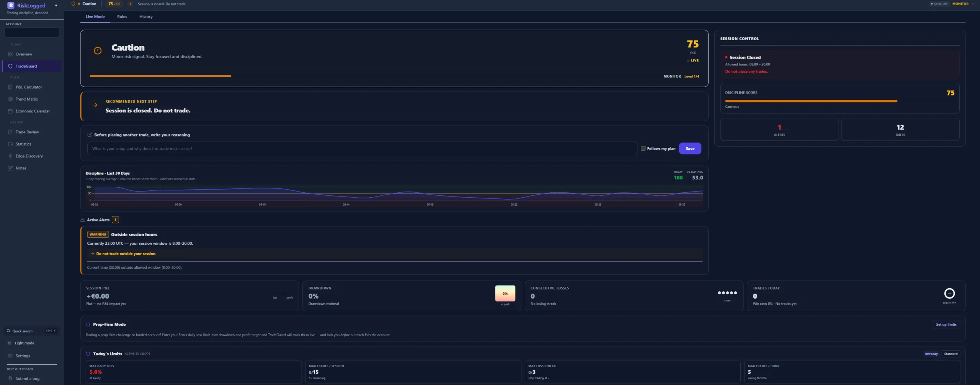The height and width of the screenshot is (385, 980).
Task: Click the Quick search button
Action: (x=32, y=331)
